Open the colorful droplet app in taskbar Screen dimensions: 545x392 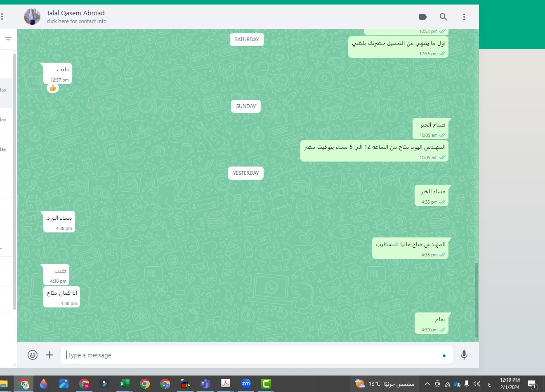(x=44, y=384)
